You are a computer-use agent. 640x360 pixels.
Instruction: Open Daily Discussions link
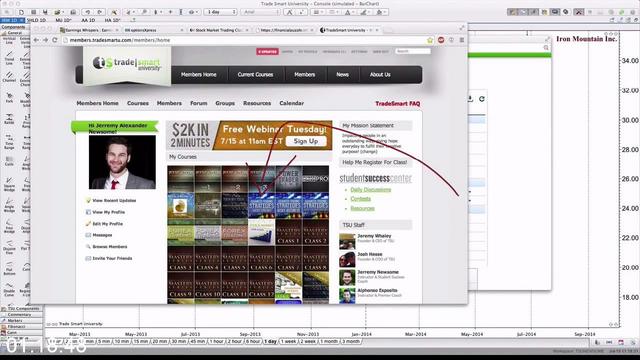pyautogui.click(x=371, y=190)
